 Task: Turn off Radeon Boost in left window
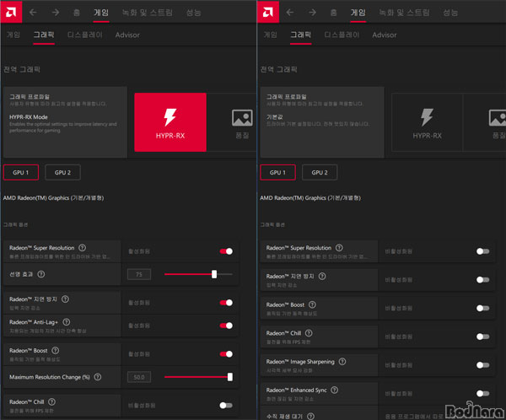(x=226, y=354)
